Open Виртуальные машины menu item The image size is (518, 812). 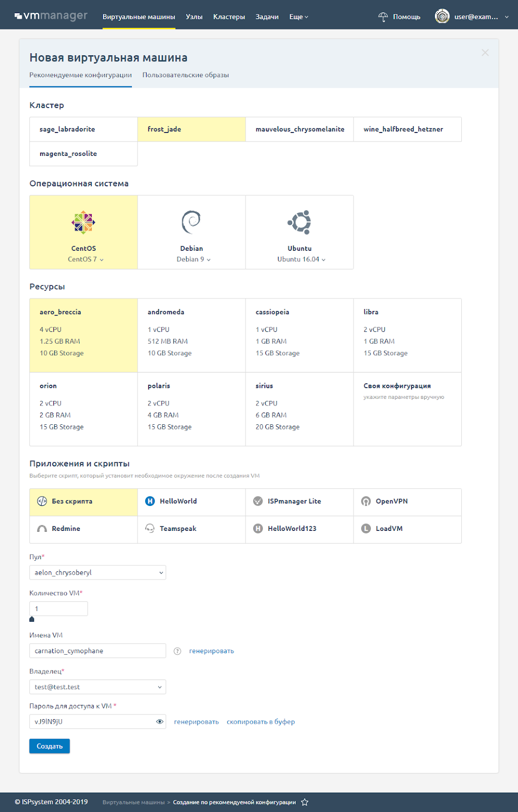pyautogui.click(x=139, y=17)
